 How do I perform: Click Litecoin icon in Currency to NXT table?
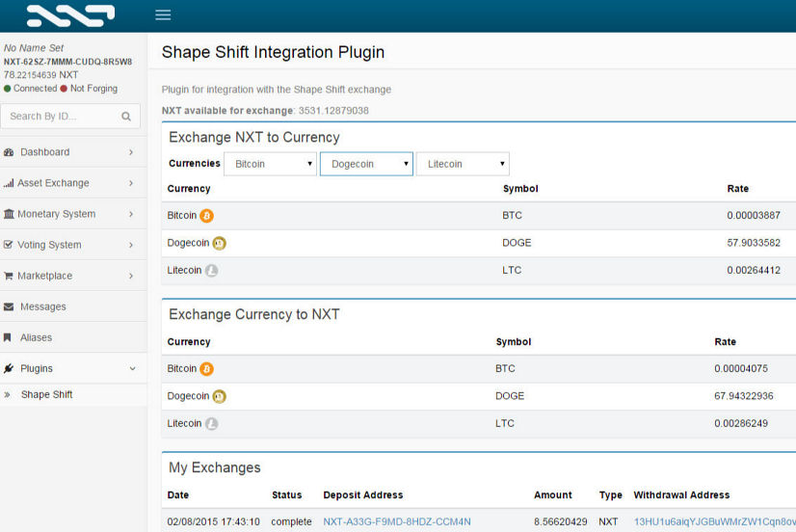(212, 424)
